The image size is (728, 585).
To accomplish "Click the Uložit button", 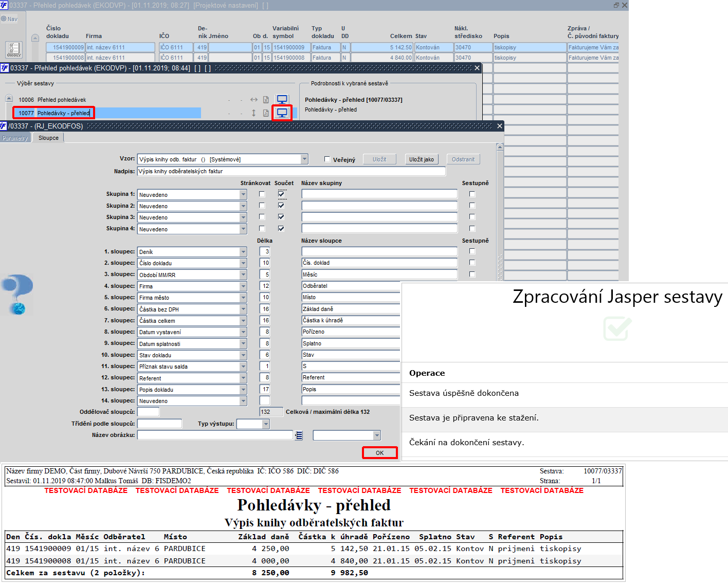I will coord(379,159).
